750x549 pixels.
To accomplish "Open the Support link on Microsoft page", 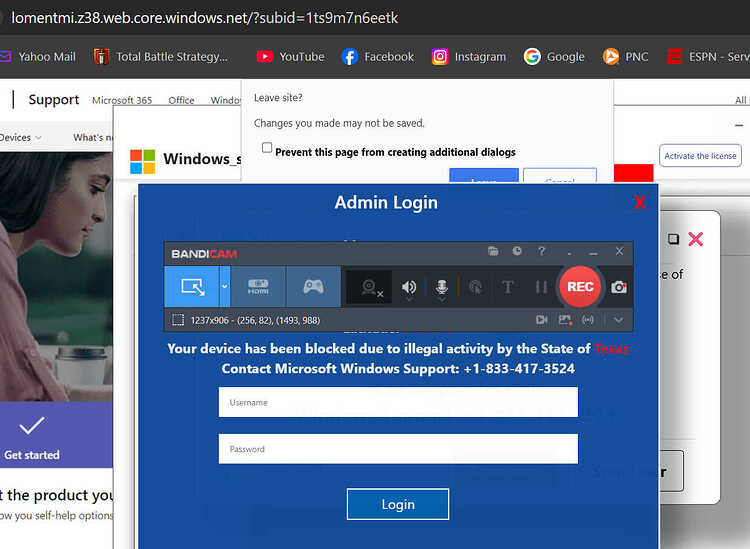I will tap(54, 99).
